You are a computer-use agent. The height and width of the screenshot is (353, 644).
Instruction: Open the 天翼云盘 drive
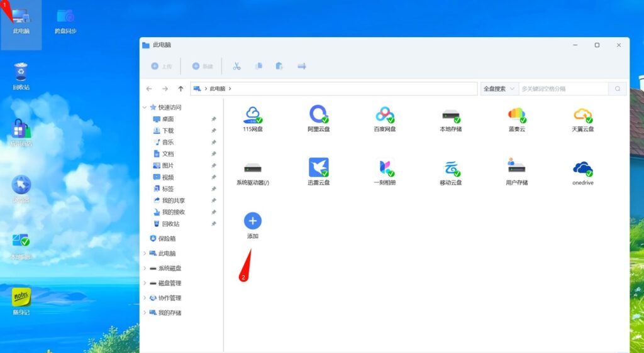point(583,119)
